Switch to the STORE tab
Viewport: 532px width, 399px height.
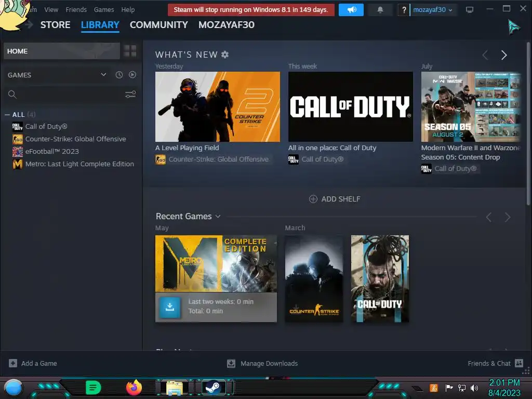tap(55, 25)
